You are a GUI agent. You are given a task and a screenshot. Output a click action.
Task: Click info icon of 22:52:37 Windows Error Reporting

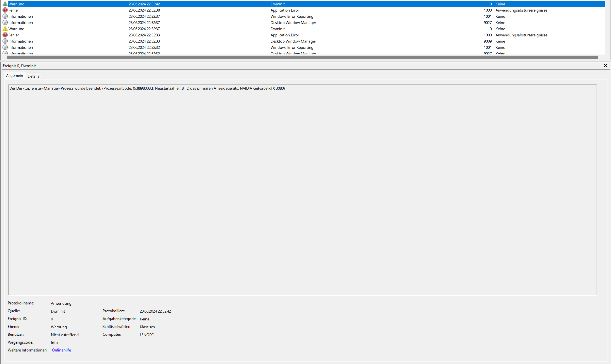[x=5, y=16]
